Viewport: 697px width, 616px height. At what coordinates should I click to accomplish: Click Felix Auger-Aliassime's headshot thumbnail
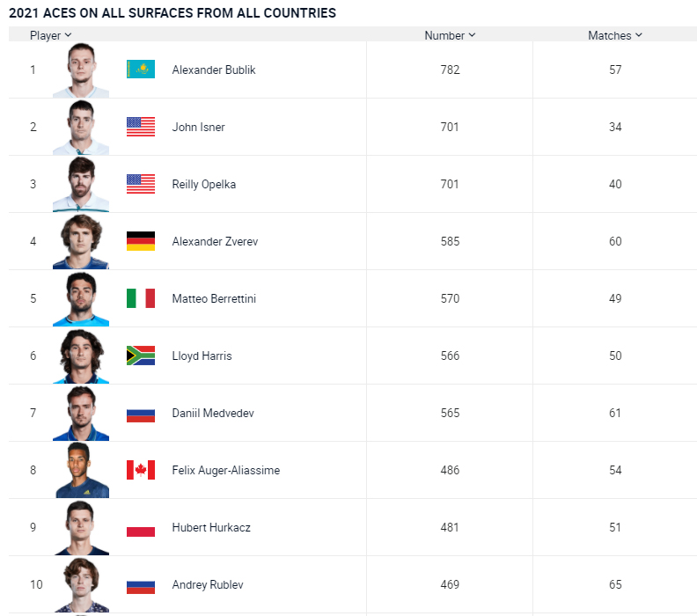tap(81, 470)
